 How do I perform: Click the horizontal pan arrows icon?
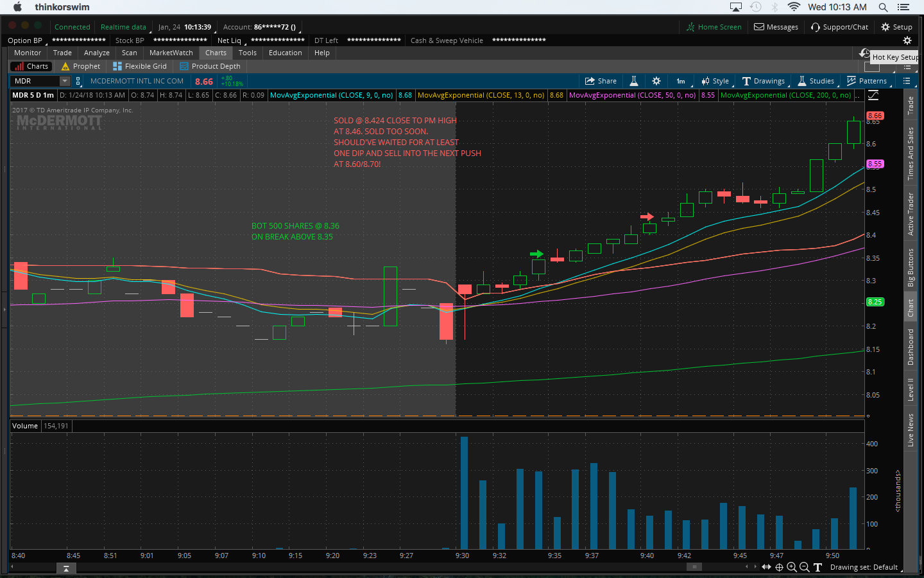766,567
